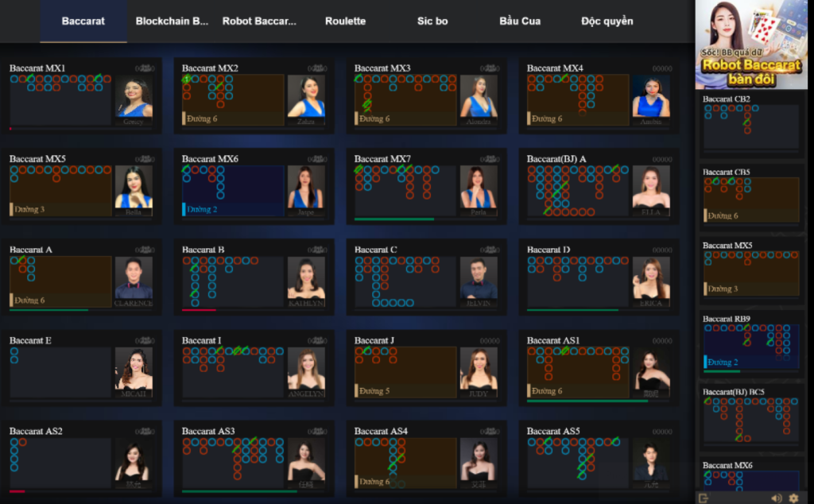Select dealer CLARENCE's photo in Baccarat A
814x504 pixels.
point(134,281)
